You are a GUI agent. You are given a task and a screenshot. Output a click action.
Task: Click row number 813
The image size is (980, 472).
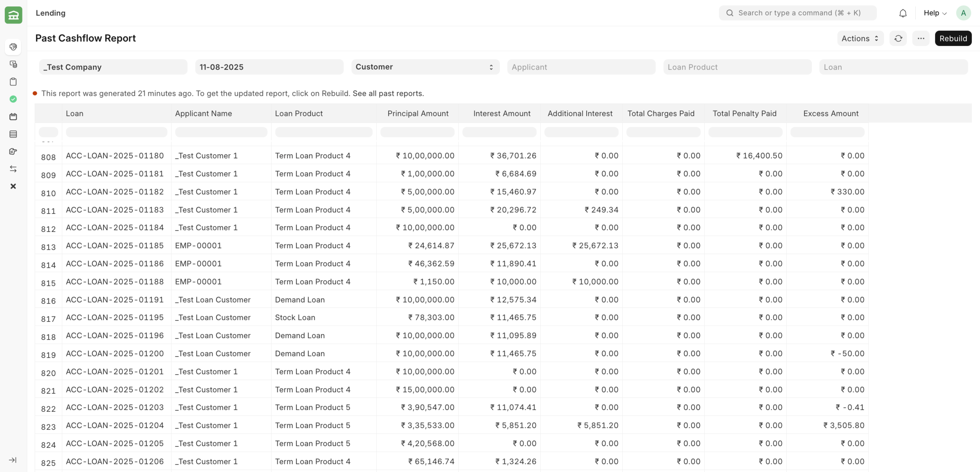pyautogui.click(x=48, y=247)
